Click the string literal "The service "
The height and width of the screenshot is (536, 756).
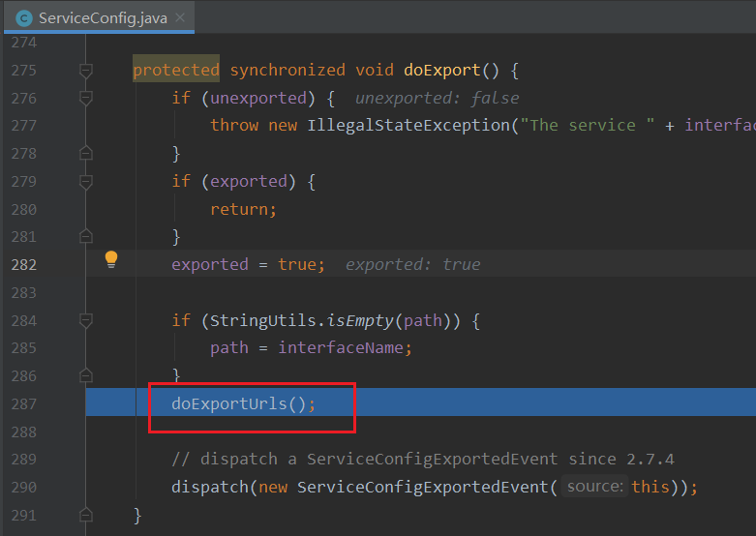[588, 126]
